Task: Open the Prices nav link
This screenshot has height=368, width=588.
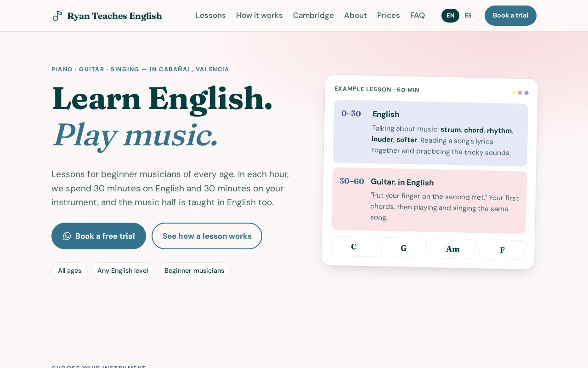Action: point(389,15)
